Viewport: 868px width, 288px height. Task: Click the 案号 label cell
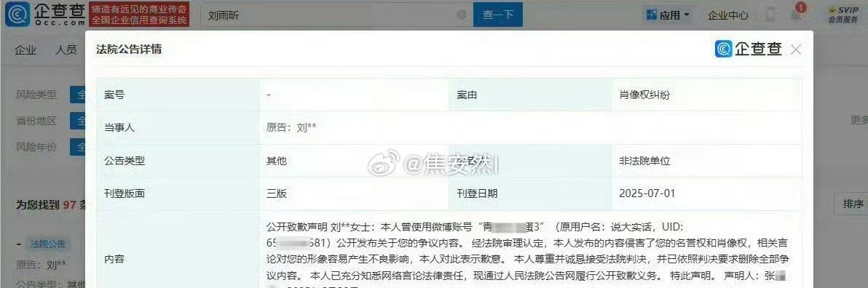(x=178, y=95)
